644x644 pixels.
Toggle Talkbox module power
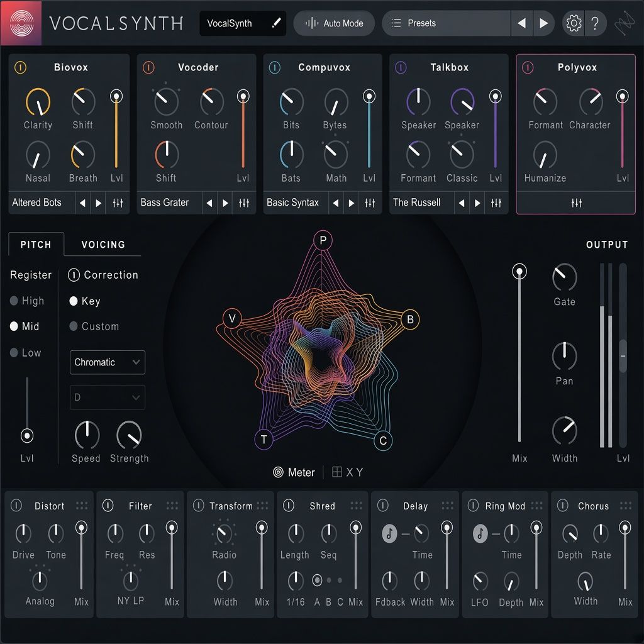[x=401, y=67]
